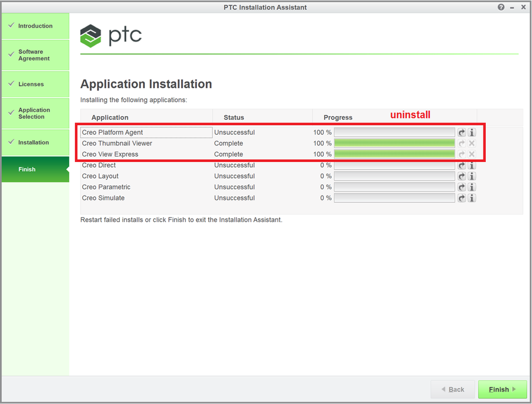Open Application Selection step
This screenshot has height=404, width=532.
click(x=35, y=114)
